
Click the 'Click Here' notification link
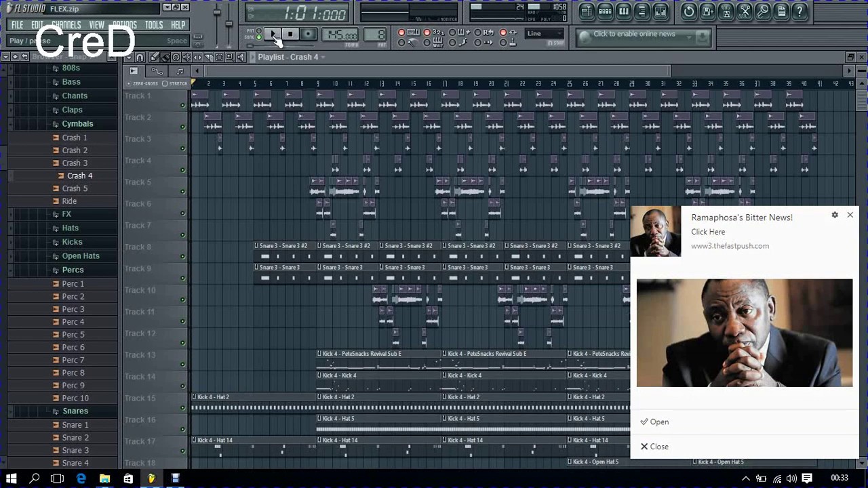tap(708, 232)
